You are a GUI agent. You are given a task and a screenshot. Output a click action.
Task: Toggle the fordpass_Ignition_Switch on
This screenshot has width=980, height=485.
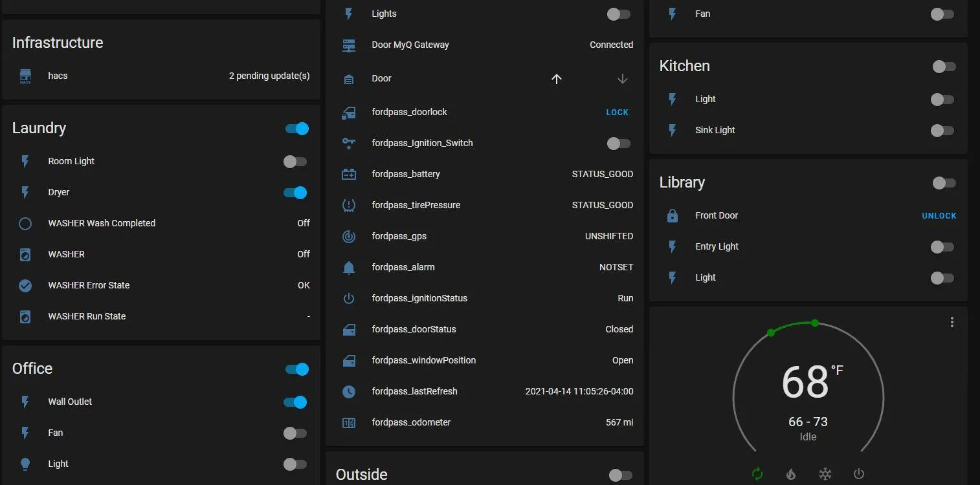click(x=619, y=144)
